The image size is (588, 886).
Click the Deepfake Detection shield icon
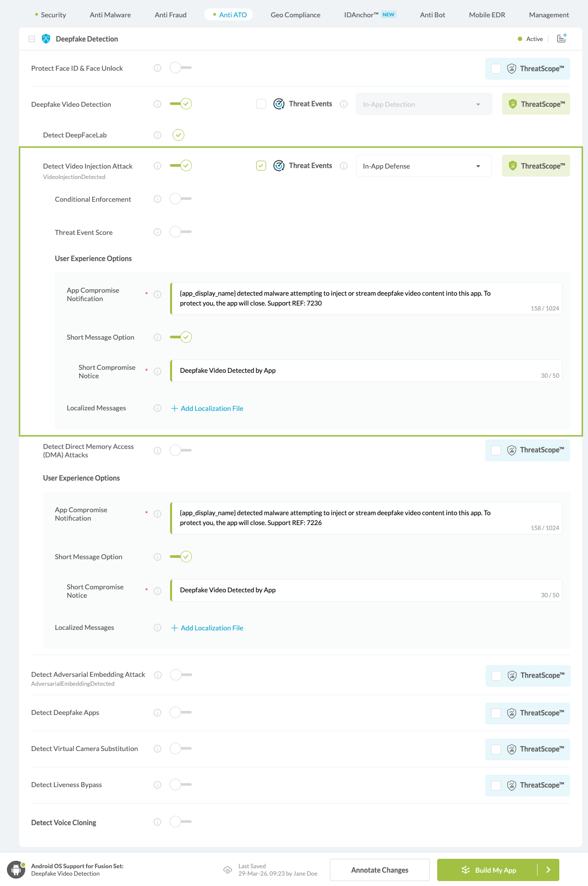tap(46, 39)
